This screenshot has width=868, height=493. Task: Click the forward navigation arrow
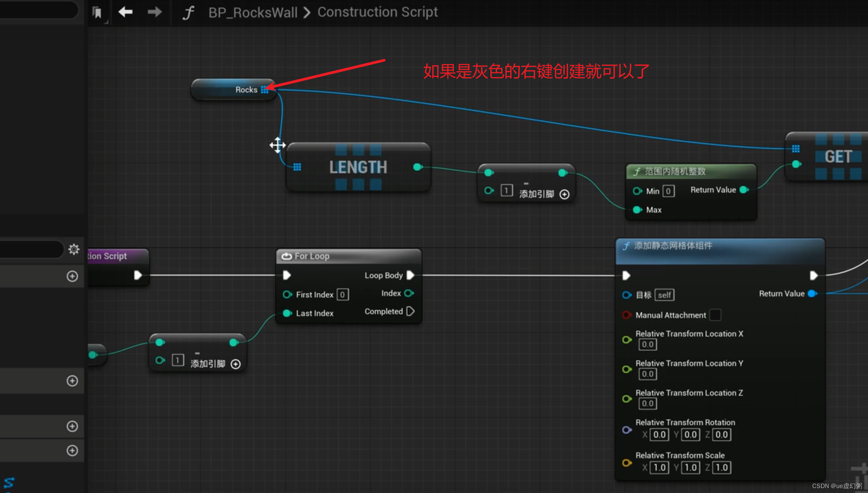[154, 12]
